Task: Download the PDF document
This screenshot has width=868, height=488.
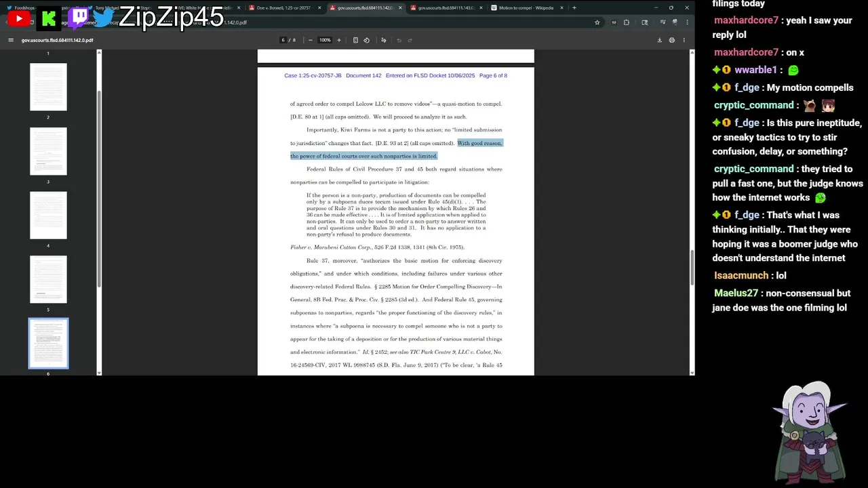Action: click(x=659, y=40)
